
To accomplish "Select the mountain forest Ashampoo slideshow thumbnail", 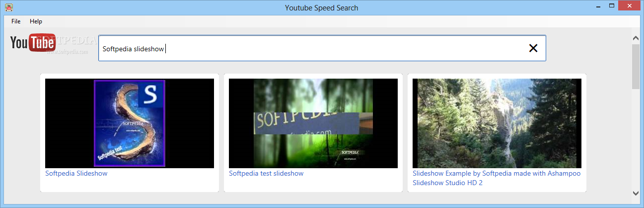I will 497,123.
